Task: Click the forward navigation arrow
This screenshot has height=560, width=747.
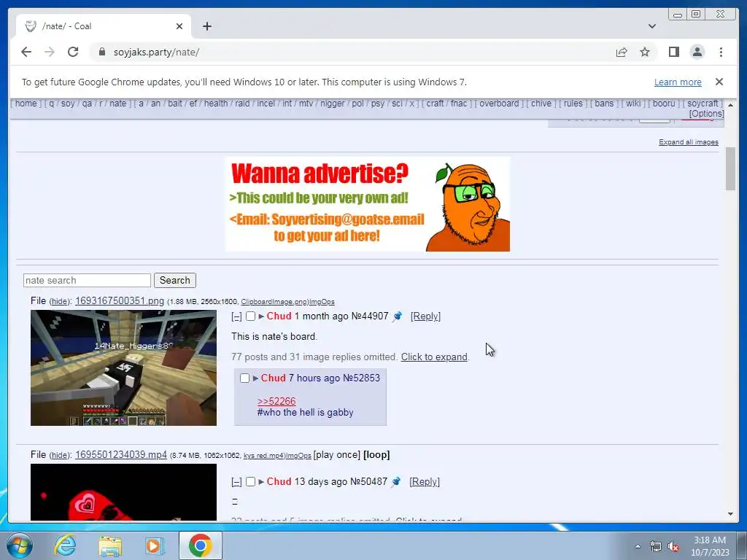Action: pos(50,52)
